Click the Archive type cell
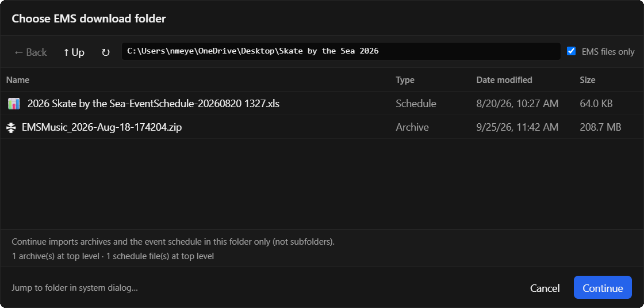644x308 pixels. 412,127
